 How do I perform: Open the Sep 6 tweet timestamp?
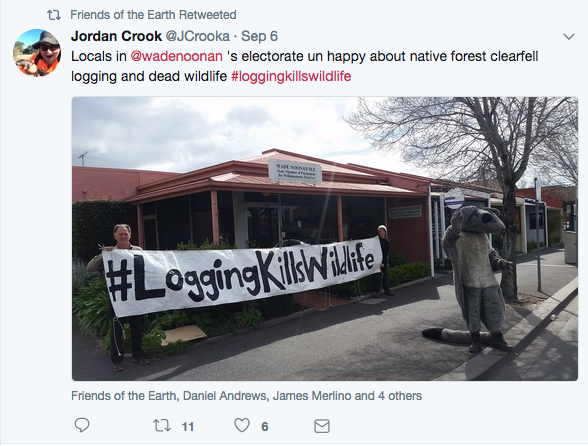click(x=259, y=36)
